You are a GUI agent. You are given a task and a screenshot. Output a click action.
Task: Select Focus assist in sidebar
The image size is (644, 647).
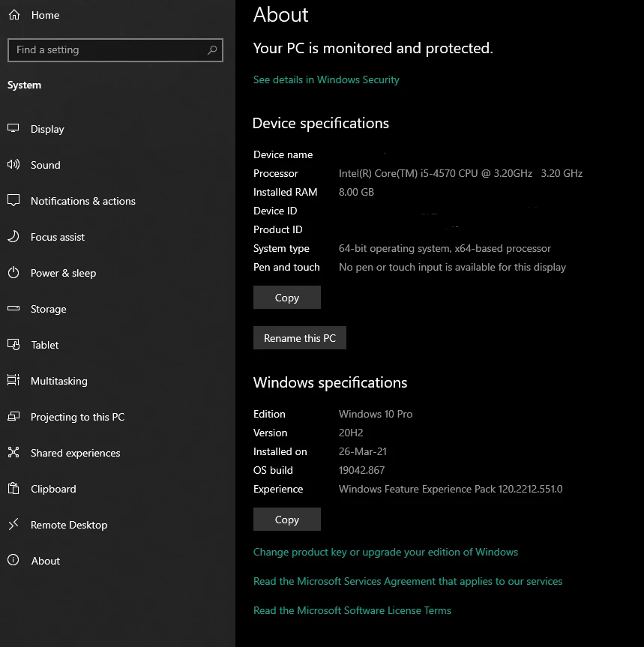tap(57, 237)
